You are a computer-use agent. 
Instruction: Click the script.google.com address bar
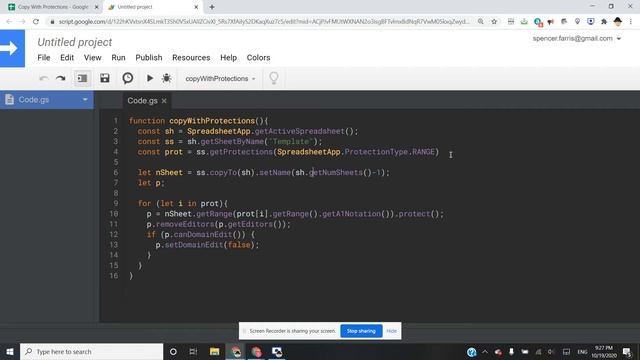264,22
